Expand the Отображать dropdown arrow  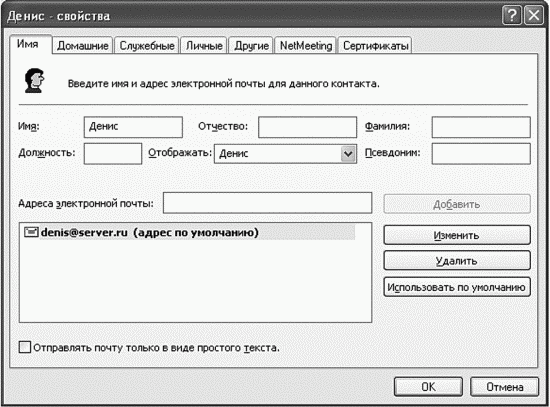[348, 154]
